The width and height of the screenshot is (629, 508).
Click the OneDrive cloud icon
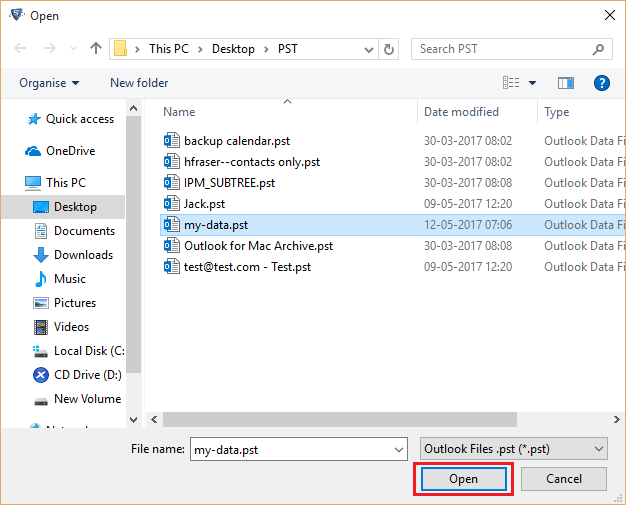click(x=33, y=151)
